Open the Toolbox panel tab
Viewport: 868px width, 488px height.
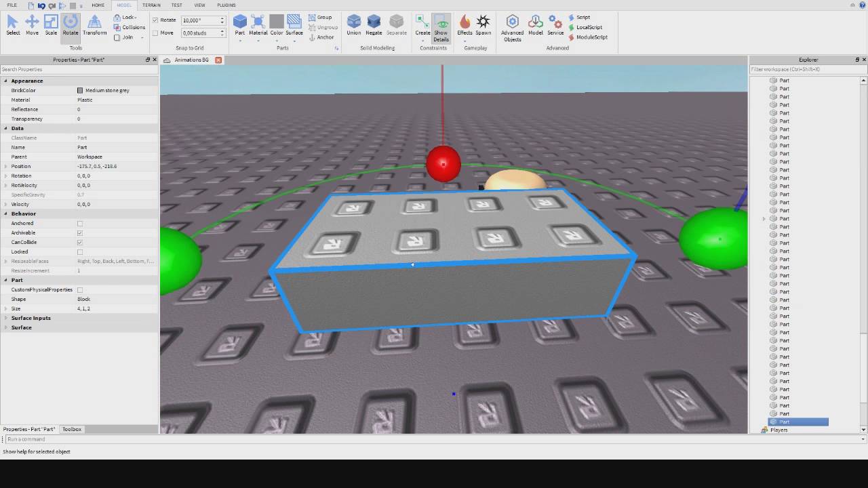[72, 429]
